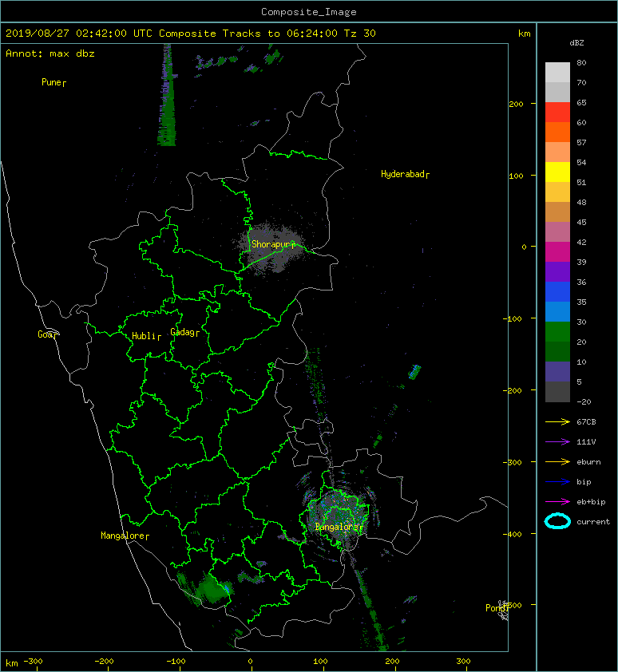Viewport: 618px width, 672px height.
Task: Click the '67CB' legend label
Action: (x=586, y=422)
